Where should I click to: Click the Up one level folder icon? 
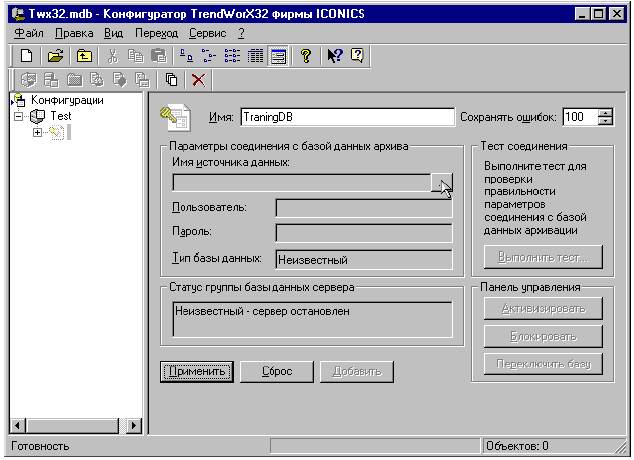(84, 56)
